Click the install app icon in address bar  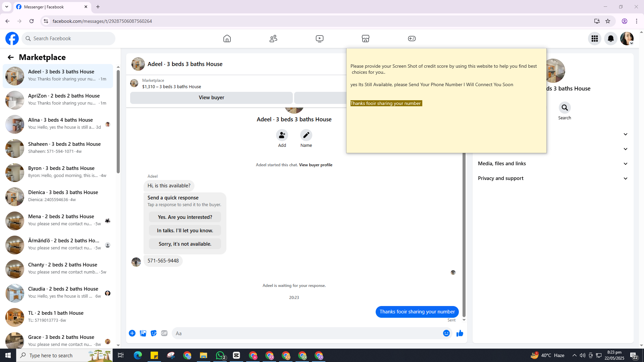pos(597,21)
